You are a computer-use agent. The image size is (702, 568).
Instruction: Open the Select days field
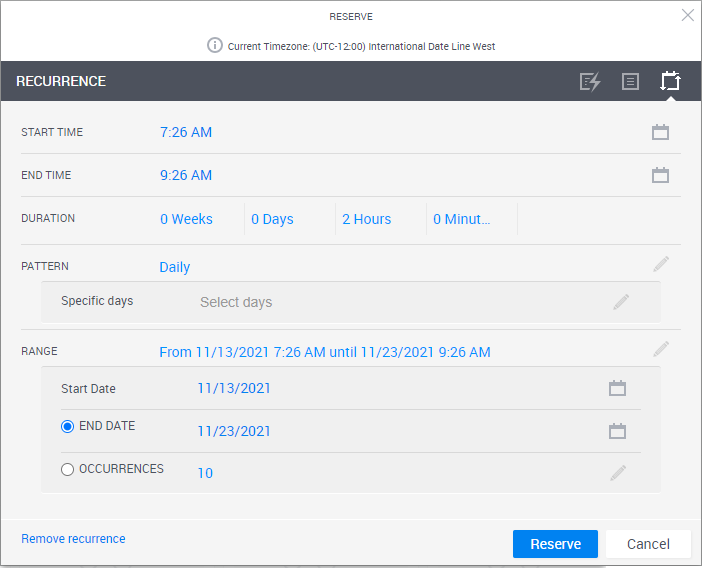click(x=236, y=302)
